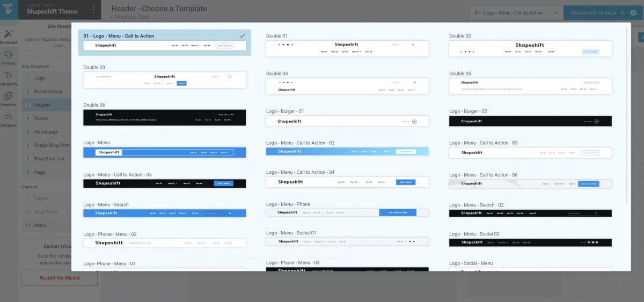Image resolution: width=644 pixels, height=302 pixels.
Task: Choose the blue Logo - Menu template
Action: tap(165, 152)
